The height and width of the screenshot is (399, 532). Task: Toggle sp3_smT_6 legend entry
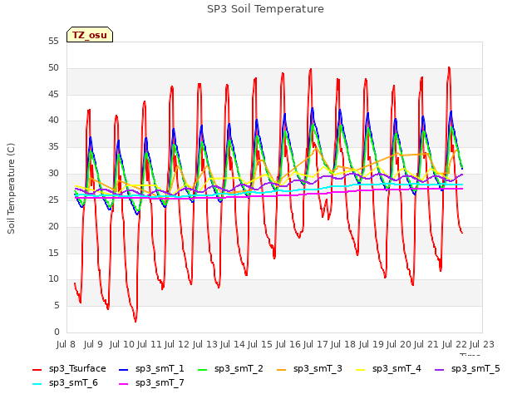pos(65,383)
